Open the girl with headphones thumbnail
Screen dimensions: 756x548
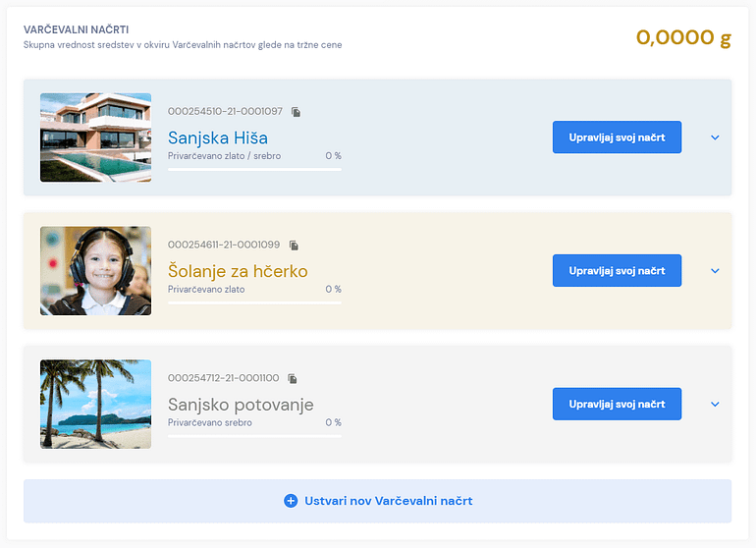click(x=95, y=271)
